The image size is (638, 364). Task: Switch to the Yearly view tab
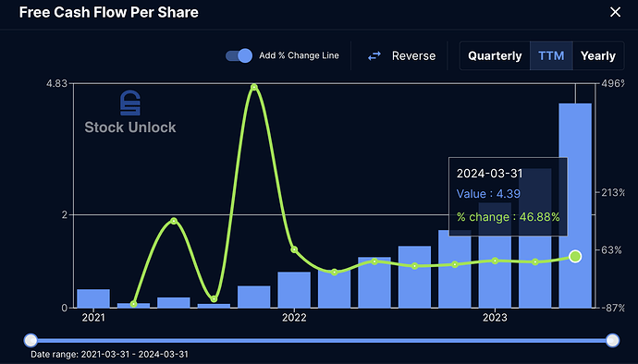598,55
